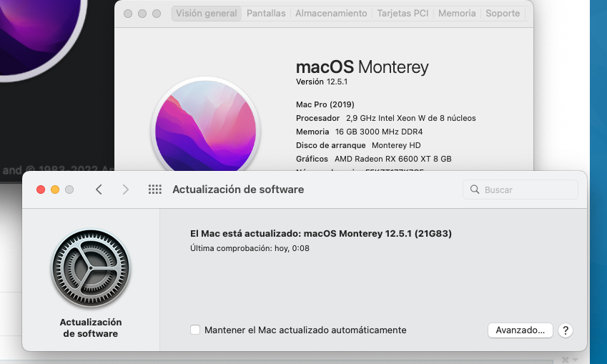Select the Memoria tab
Image resolution: width=607 pixels, height=364 pixels.
pos(457,13)
